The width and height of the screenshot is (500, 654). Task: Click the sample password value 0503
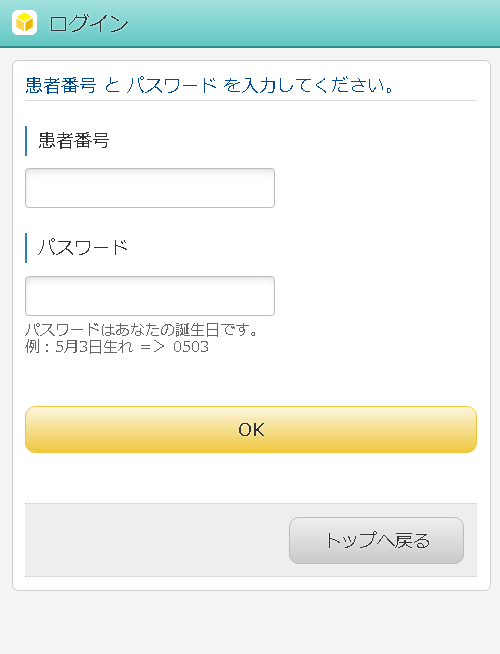point(191,347)
